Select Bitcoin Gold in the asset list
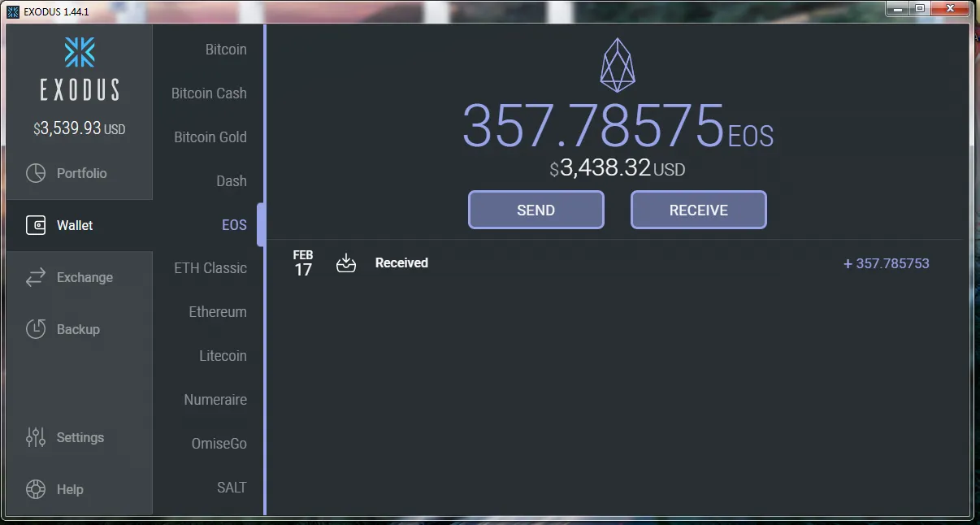 [210, 137]
